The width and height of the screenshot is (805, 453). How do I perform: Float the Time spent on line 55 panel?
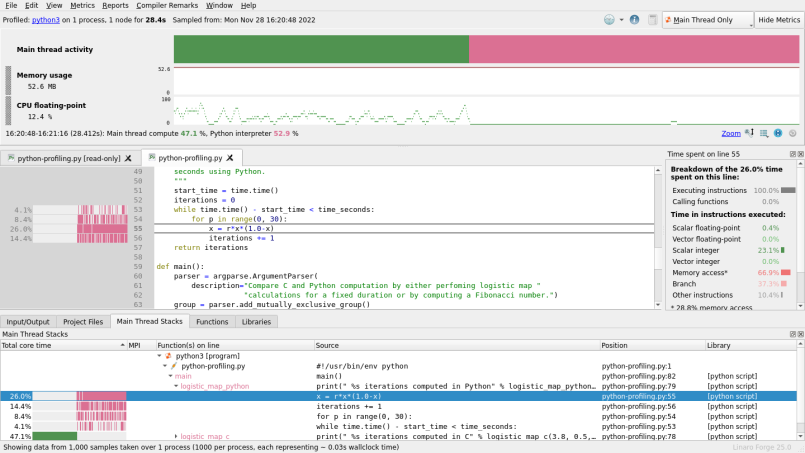click(792, 154)
